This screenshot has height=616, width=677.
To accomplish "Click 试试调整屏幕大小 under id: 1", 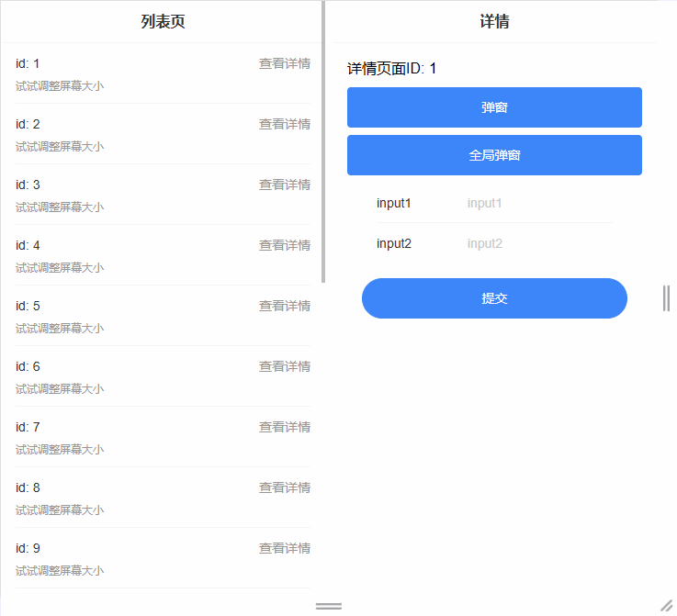I will coord(60,86).
